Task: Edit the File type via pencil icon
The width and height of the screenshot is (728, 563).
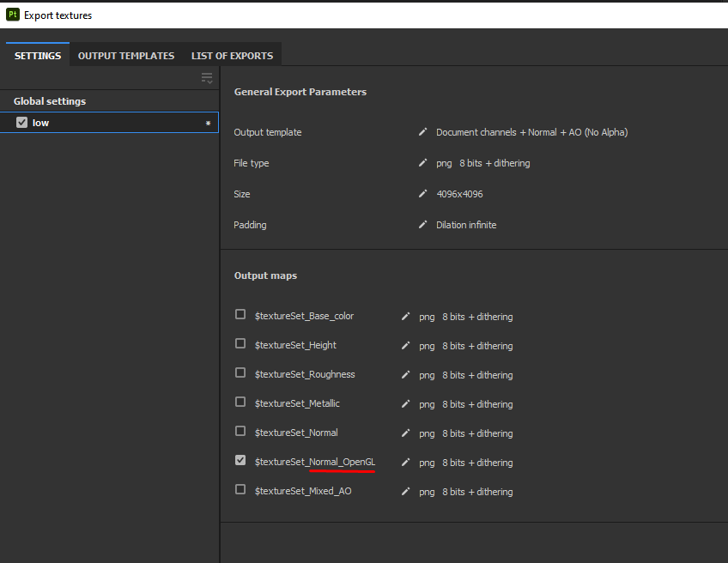Action: tap(422, 163)
